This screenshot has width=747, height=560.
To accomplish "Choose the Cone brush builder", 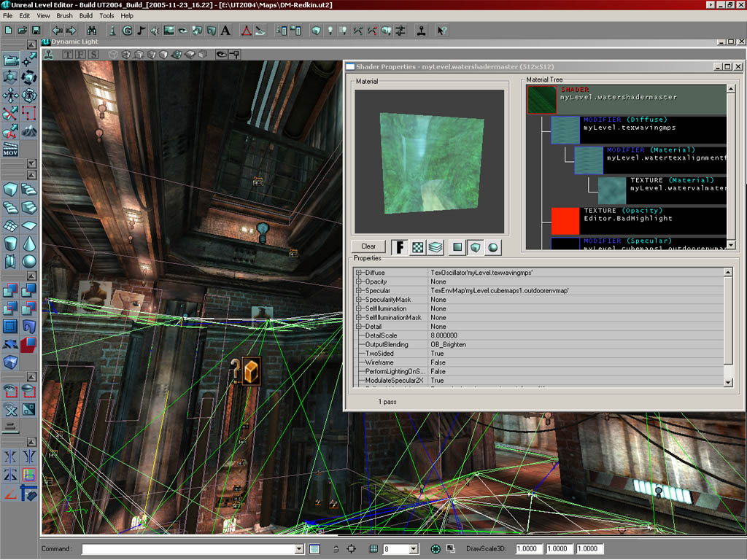I will coord(29,244).
